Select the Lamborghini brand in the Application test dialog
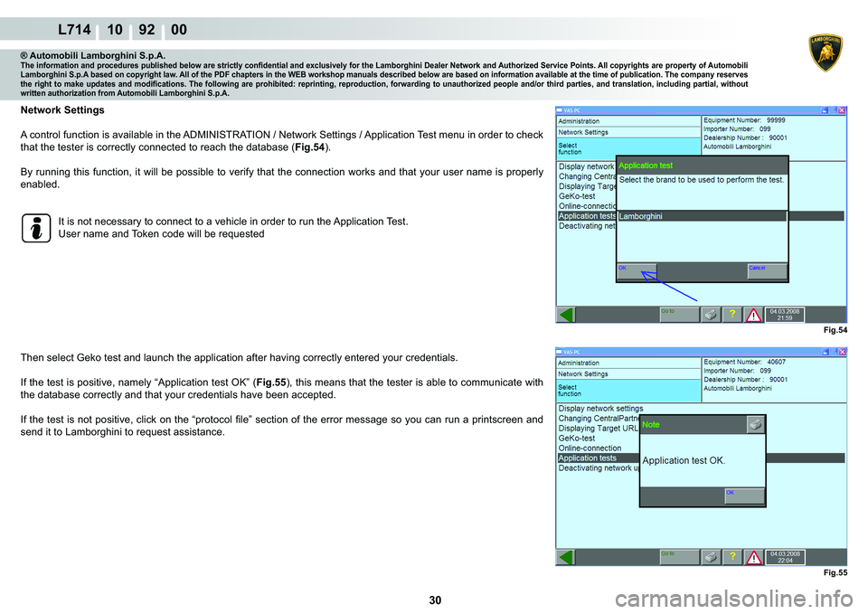The image size is (868, 614). (x=702, y=216)
